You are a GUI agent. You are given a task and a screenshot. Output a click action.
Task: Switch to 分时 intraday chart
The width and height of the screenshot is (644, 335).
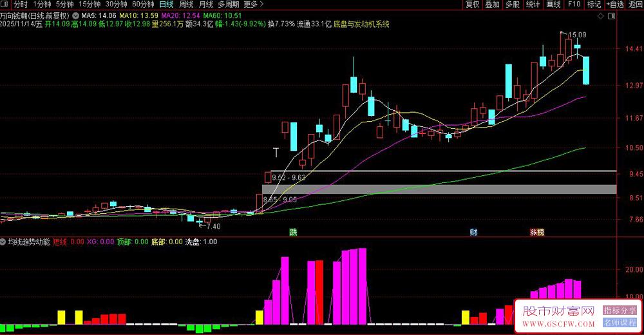coord(21,5)
